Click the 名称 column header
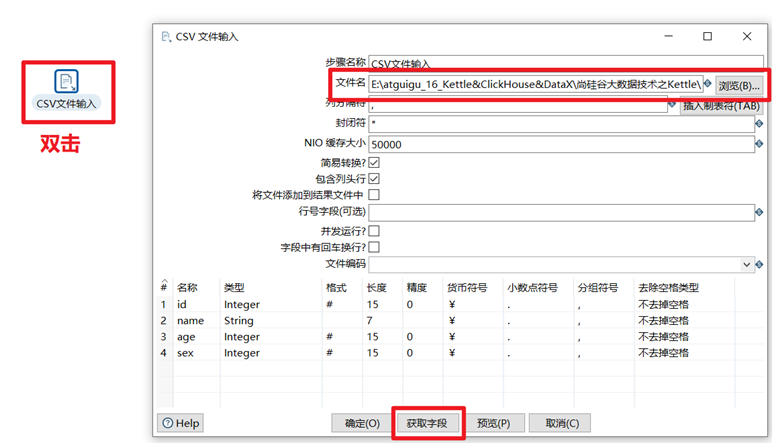The width and height of the screenshot is (772, 443). click(187, 287)
